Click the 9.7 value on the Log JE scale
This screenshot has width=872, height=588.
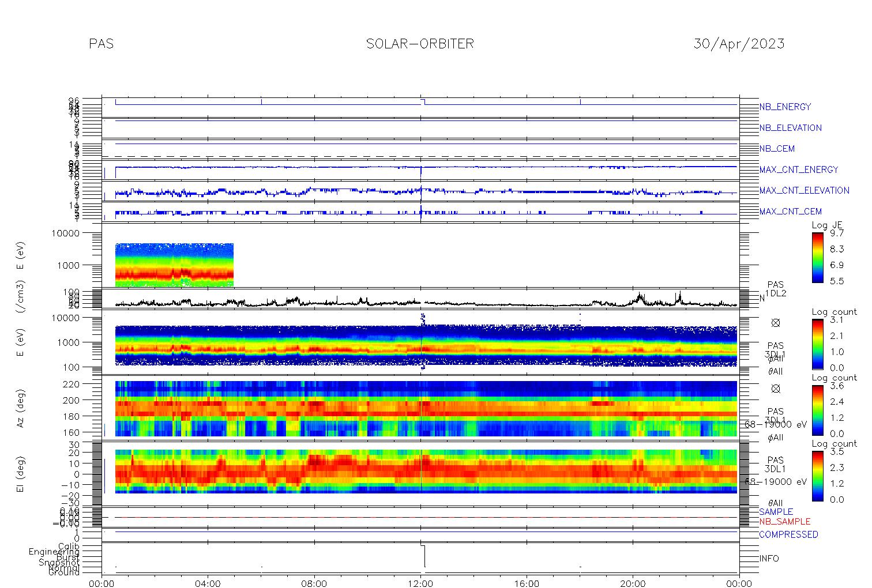pos(836,233)
